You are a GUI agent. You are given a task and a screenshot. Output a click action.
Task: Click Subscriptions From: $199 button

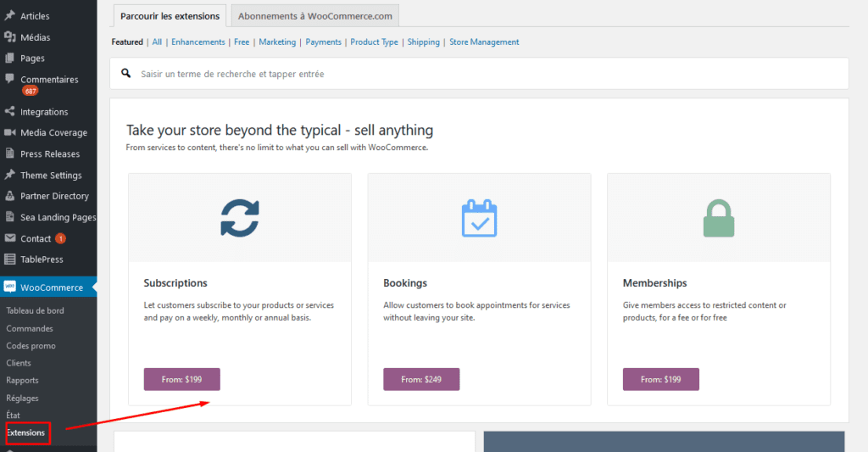pyautogui.click(x=182, y=379)
